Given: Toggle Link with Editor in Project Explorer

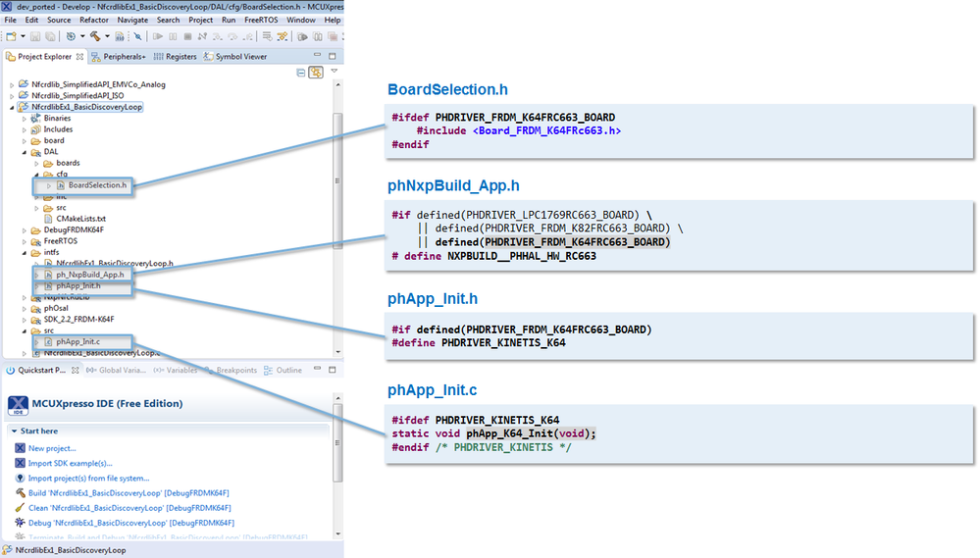Looking at the screenshot, I should coord(316,73).
